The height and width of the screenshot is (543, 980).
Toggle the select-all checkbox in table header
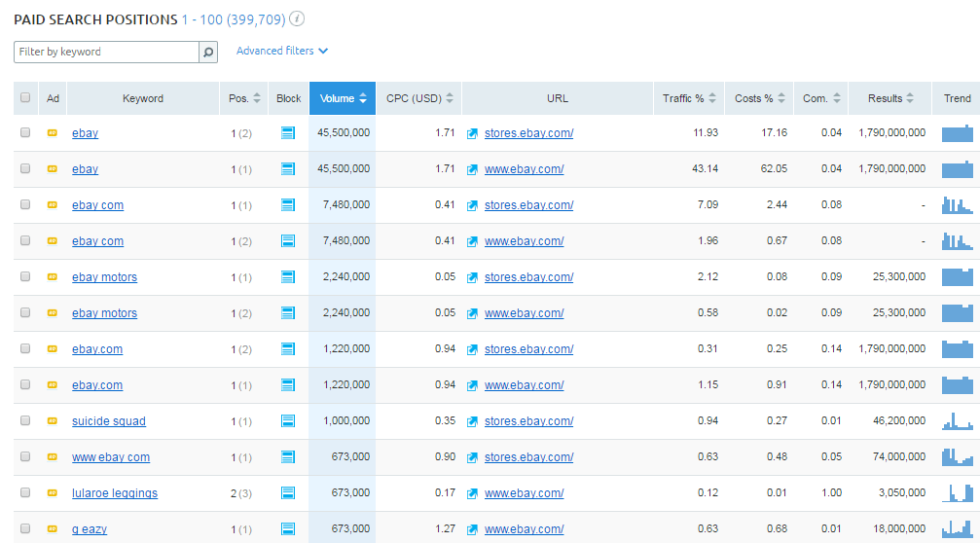tap(25, 97)
